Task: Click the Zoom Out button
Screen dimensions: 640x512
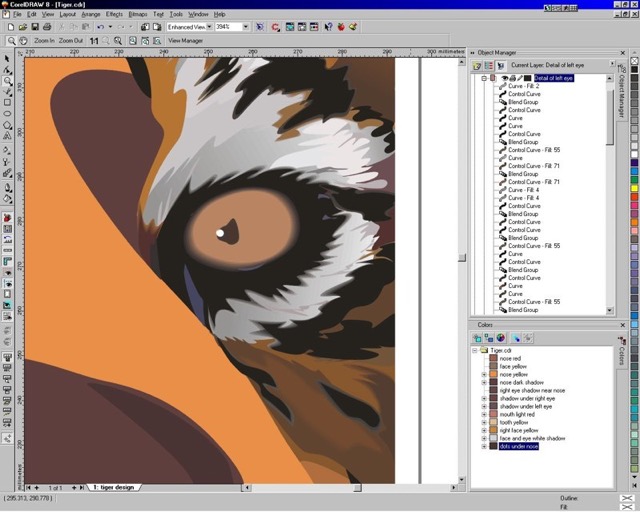Action: point(71,40)
